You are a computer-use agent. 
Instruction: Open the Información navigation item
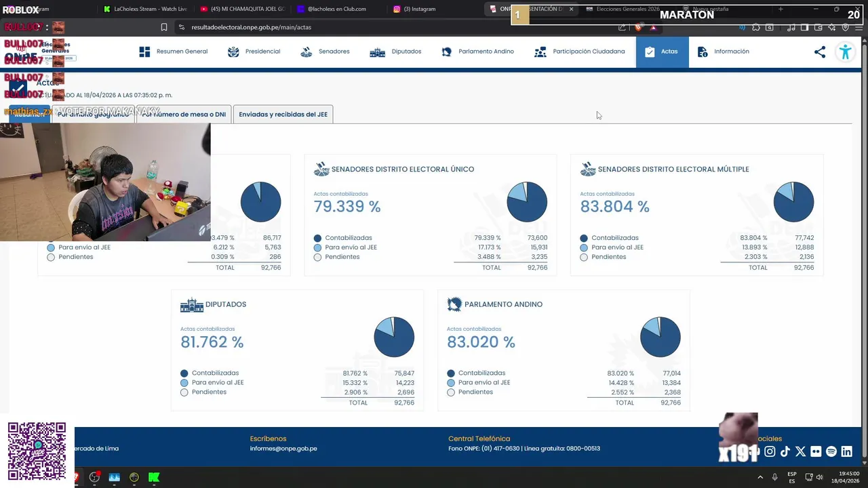pyautogui.click(x=724, y=52)
